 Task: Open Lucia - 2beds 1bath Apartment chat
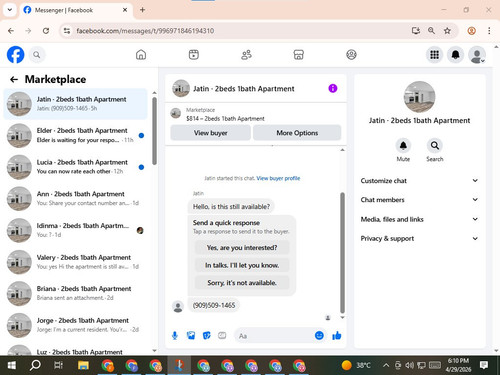[75, 167]
